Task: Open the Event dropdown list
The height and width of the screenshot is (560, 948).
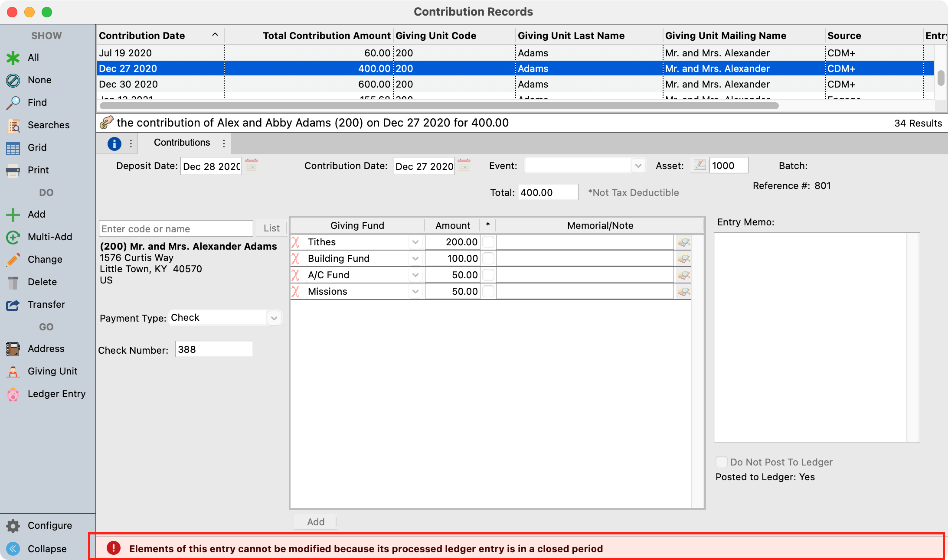Action: (x=637, y=166)
